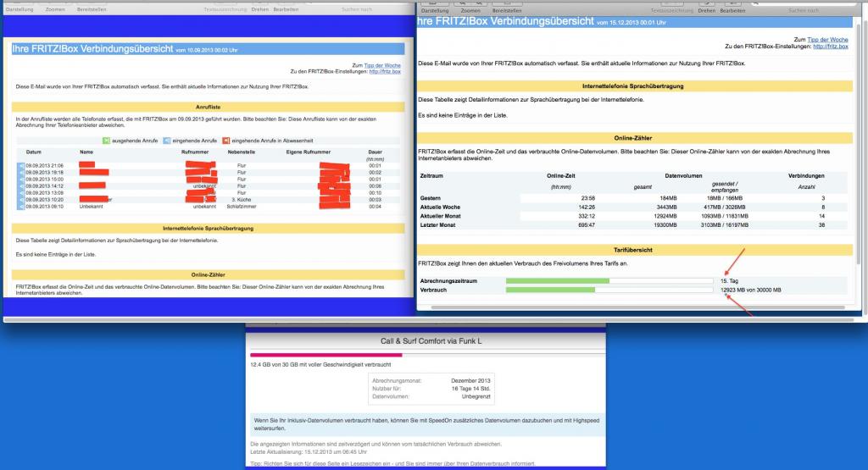Screen dimensions: 868x470
Task: Click the horizontal scrollbar of the right window
Action: pos(637,307)
